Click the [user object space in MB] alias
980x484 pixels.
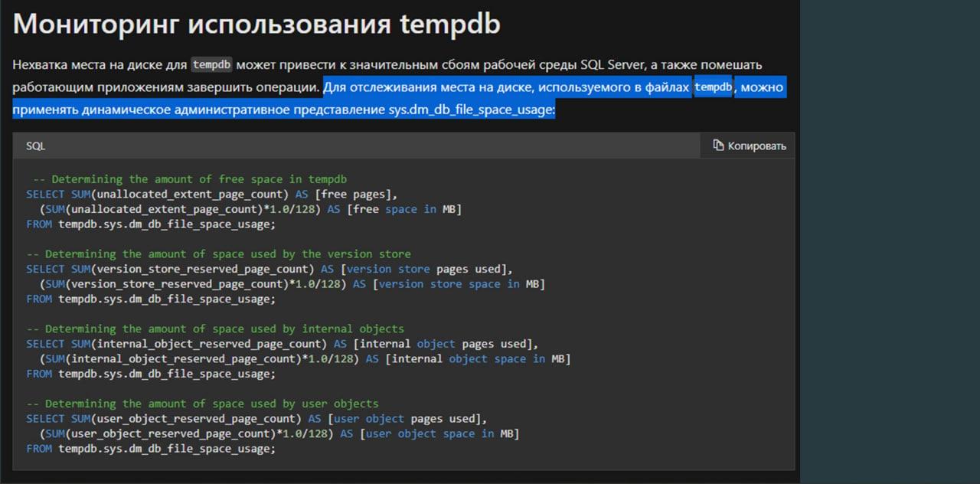click(439, 433)
